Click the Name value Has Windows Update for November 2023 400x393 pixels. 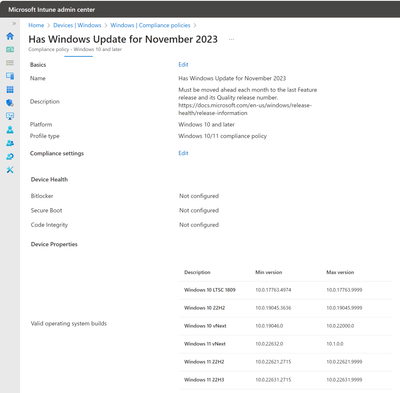click(x=232, y=78)
